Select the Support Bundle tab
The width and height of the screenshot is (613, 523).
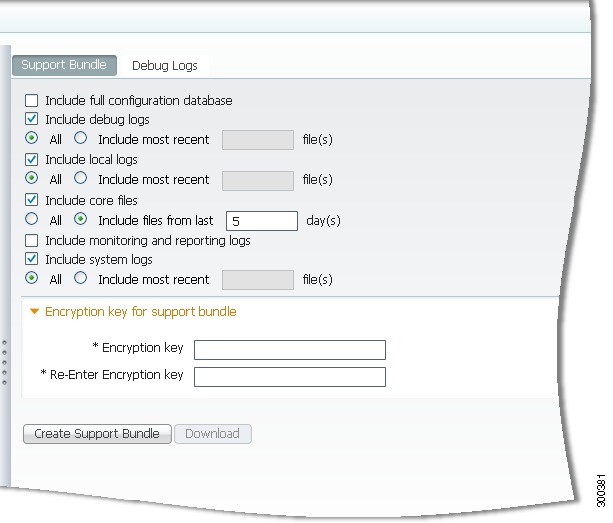click(64, 65)
